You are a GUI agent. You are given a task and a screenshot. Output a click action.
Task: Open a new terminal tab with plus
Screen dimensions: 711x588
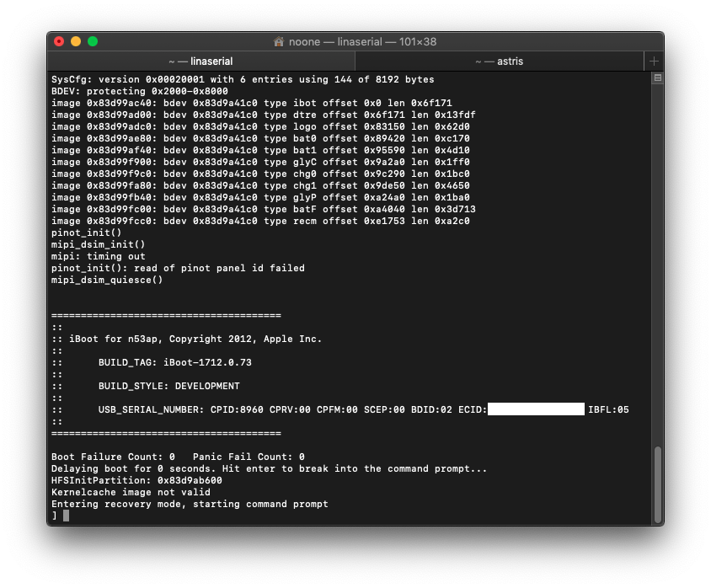point(654,61)
